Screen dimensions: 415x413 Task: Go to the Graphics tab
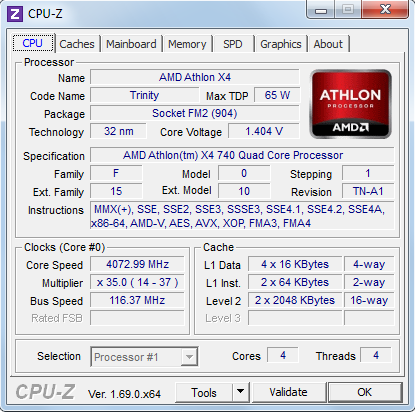pos(281,44)
